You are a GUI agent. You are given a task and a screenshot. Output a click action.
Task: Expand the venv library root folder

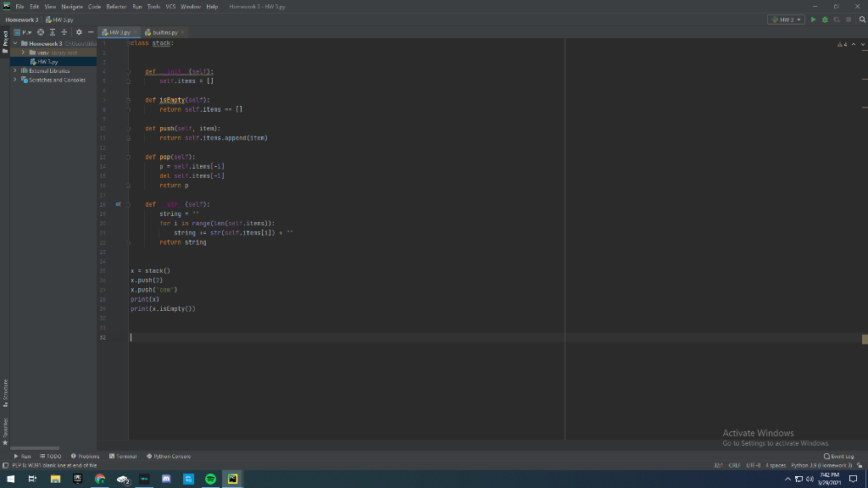tap(23, 52)
